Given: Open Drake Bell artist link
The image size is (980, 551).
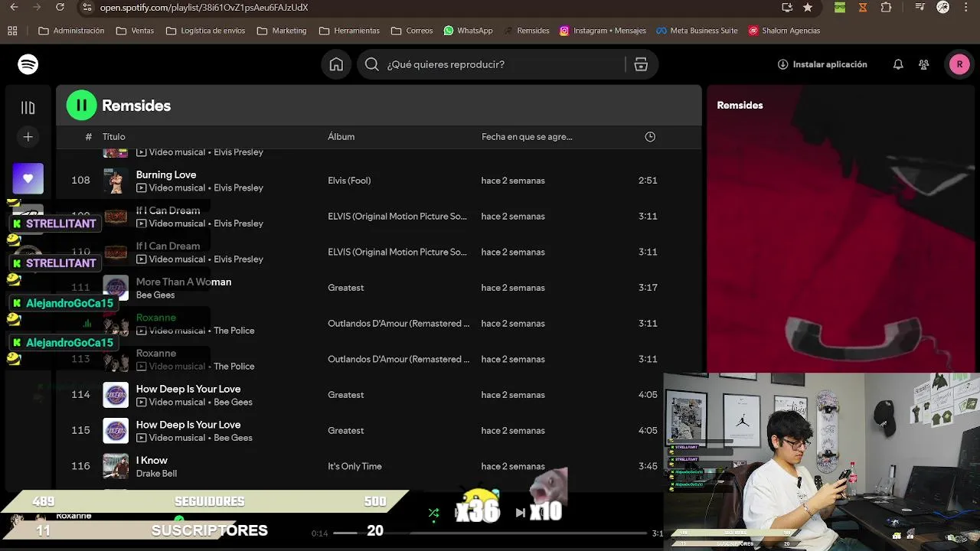Looking at the screenshot, I should tap(156, 474).
